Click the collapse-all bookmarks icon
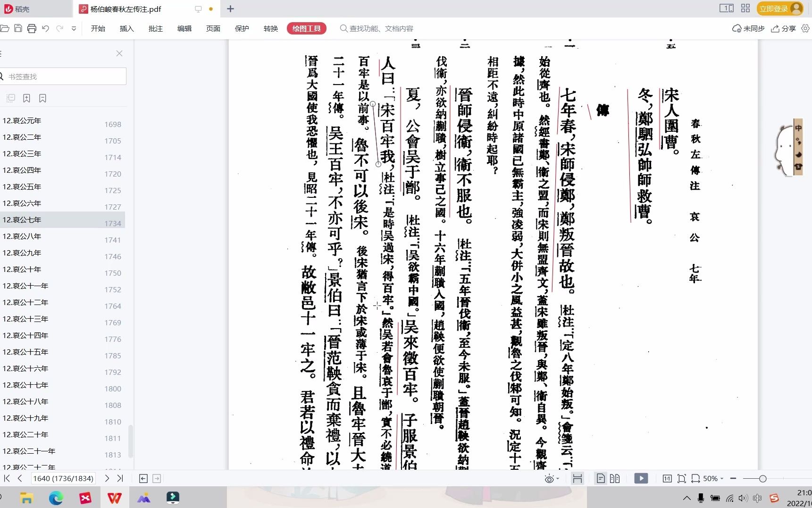This screenshot has height=508, width=812. (x=11, y=98)
